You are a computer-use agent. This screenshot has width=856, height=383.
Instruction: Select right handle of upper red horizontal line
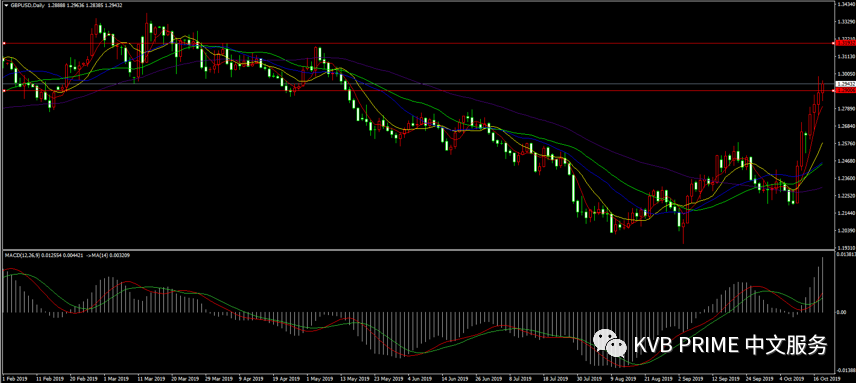(833, 43)
